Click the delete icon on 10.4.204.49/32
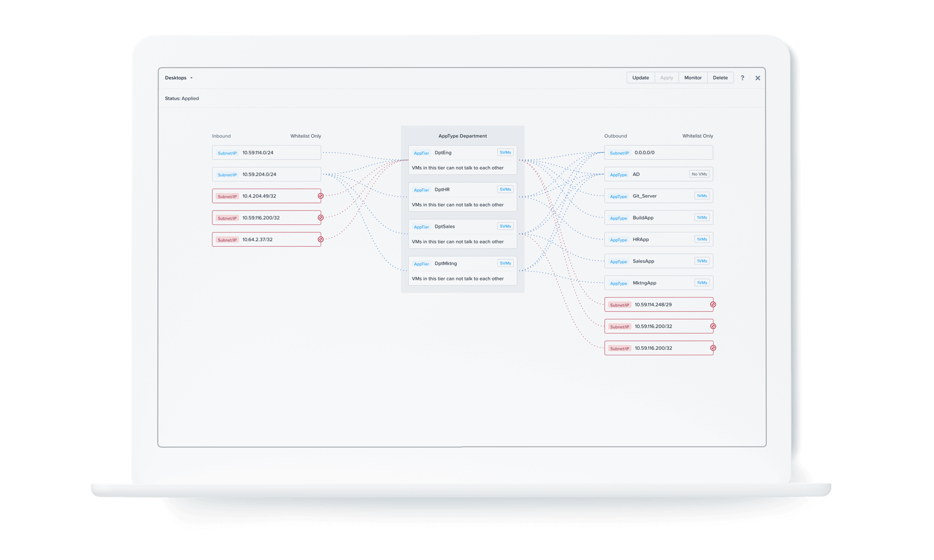Viewport: 934px width, 560px height. pos(320,196)
